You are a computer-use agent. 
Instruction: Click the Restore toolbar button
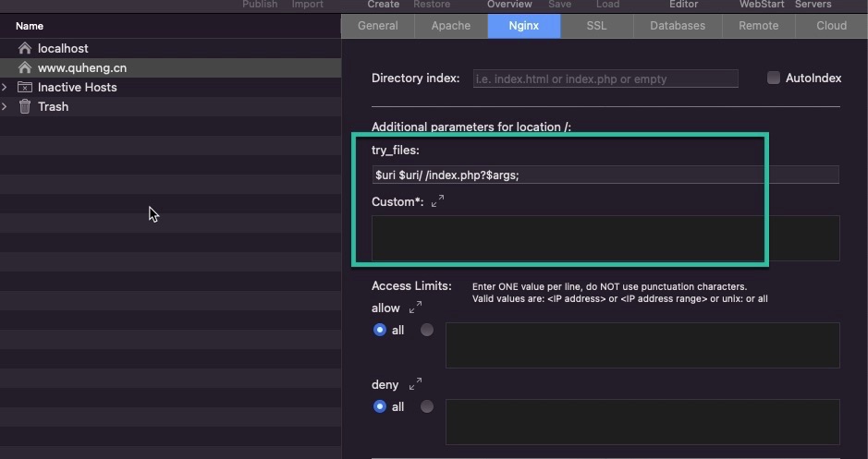pyautogui.click(x=432, y=5)
